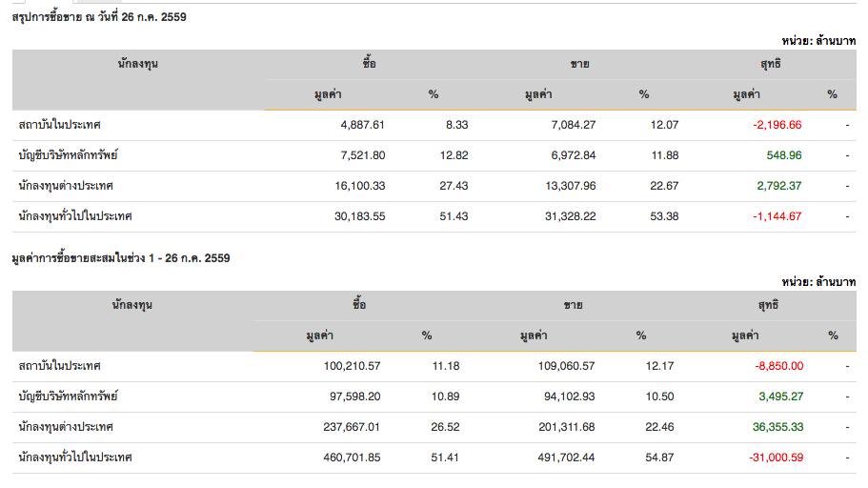Screen dimensions: 868x488
Task: Select the cumulative net value -8,850.00
Action: [777, 366]
